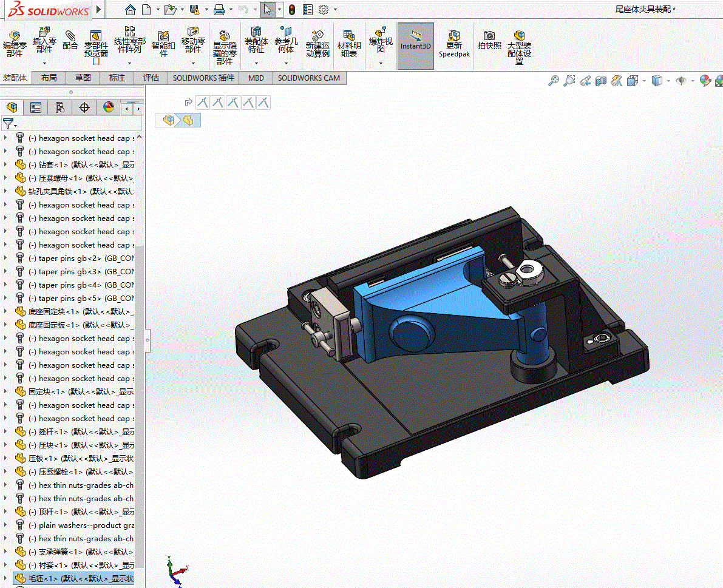Expand the 钻套<1> tree node
Viewport: 723px width, 588px height.
click(x=5, y=164)
